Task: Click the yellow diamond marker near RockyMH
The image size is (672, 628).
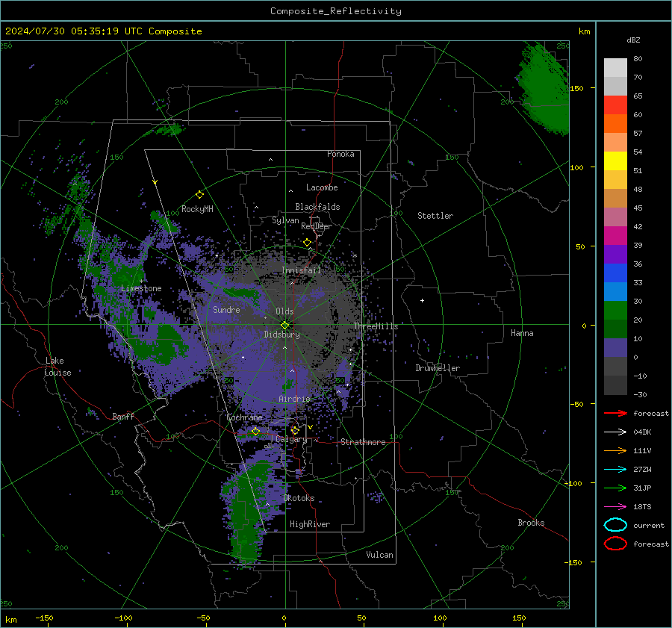Action: pos(199,195)
